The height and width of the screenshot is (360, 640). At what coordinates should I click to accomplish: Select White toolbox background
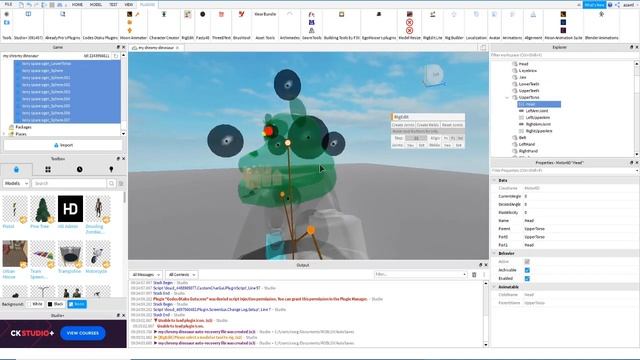coord(35,304)
